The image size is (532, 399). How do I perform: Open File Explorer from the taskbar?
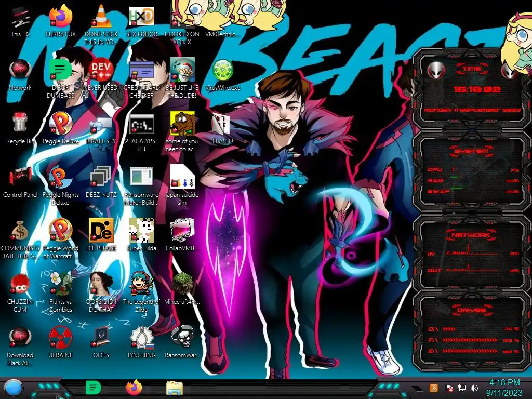175,388
